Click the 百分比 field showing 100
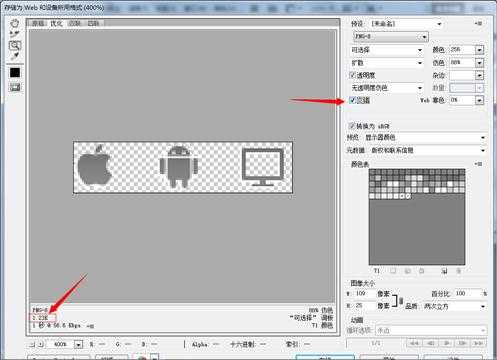The image size is (497, 360). point(468,293)
